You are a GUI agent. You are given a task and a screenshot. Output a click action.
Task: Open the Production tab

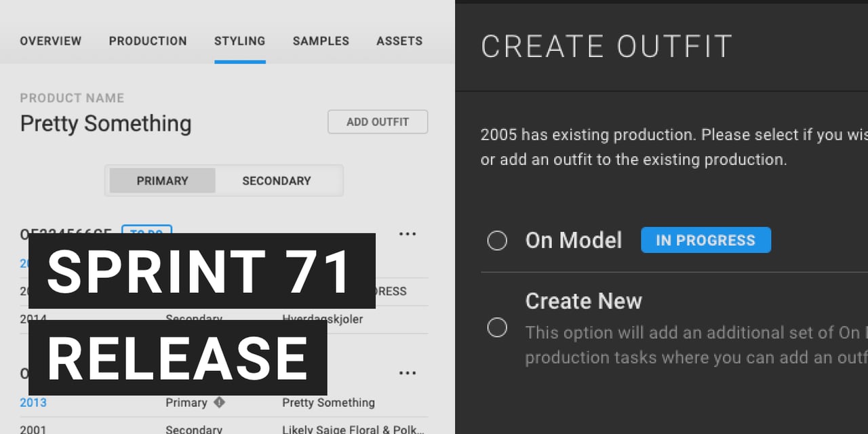[x=148, y=41]
